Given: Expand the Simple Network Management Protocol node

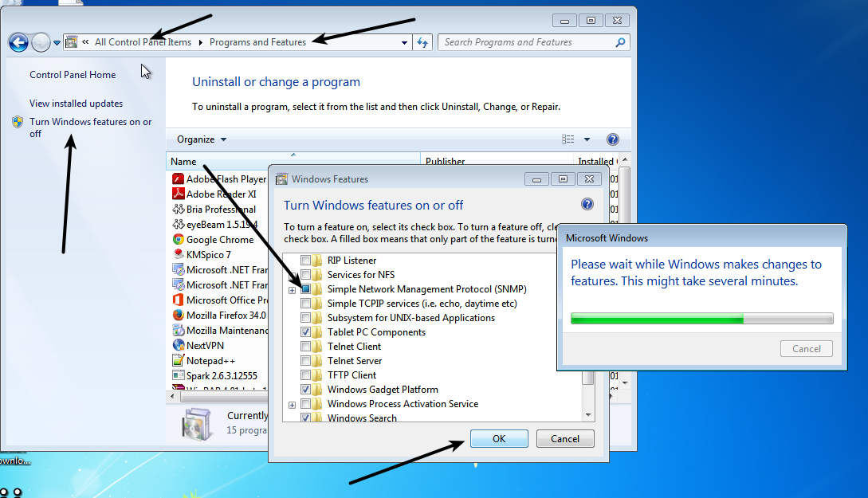Looking at the screenshot, I should coord(292,290).
